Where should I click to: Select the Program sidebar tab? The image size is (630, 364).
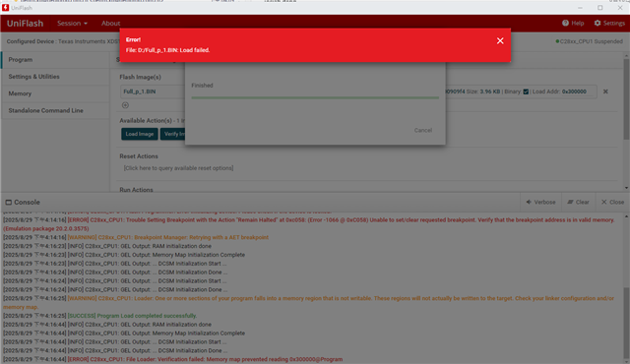pos(55,59)
